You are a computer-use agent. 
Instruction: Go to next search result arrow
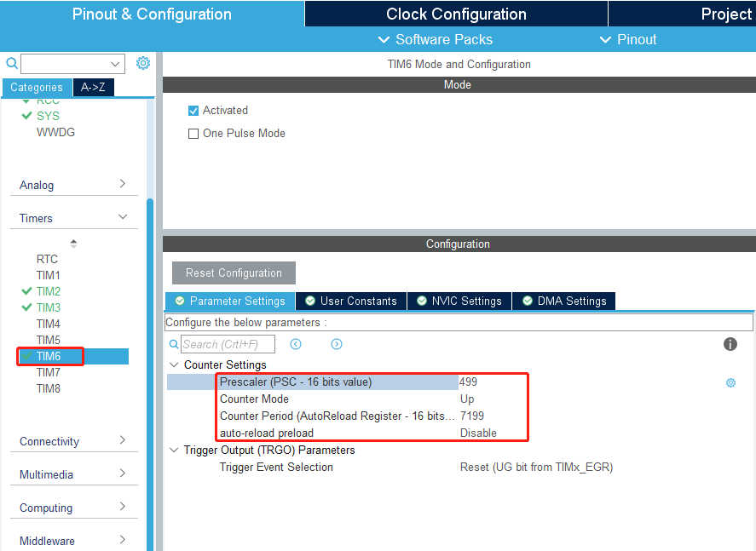[x=337, y=344]
